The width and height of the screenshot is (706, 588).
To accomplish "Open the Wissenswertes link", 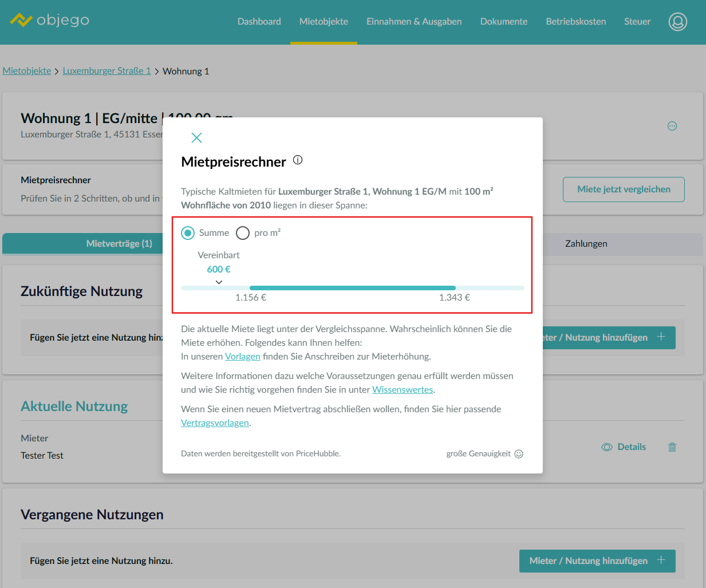I will point(402,390).
